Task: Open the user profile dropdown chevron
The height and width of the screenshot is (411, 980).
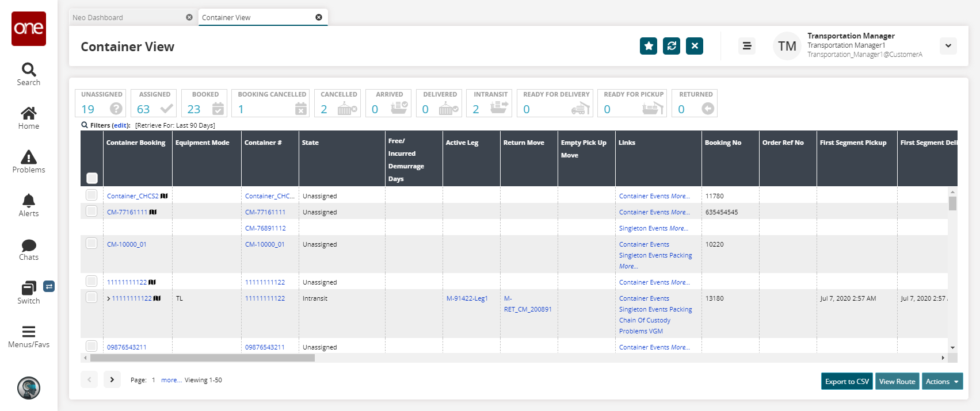Action: pos(948,46)
